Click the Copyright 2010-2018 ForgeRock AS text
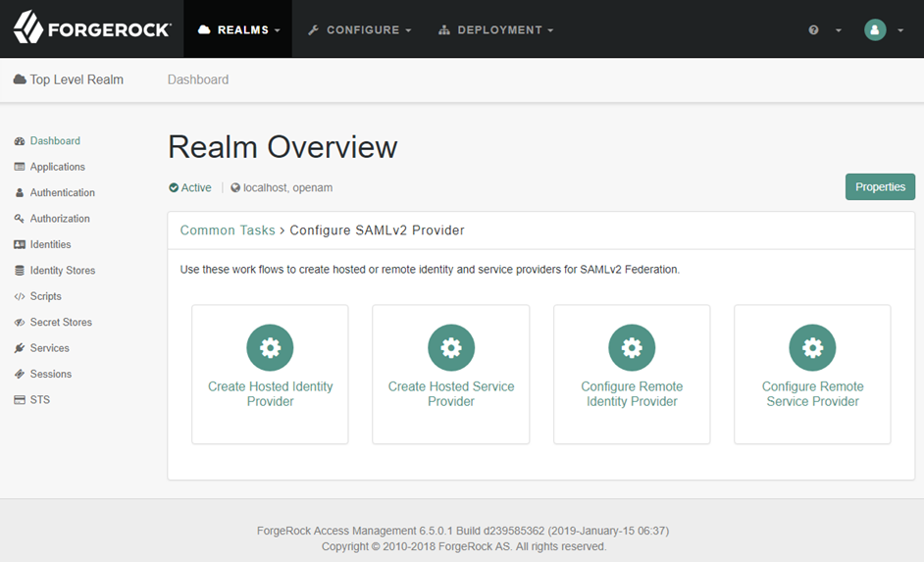This screenshot has width=924, height=562. click(x=464, y=546)
